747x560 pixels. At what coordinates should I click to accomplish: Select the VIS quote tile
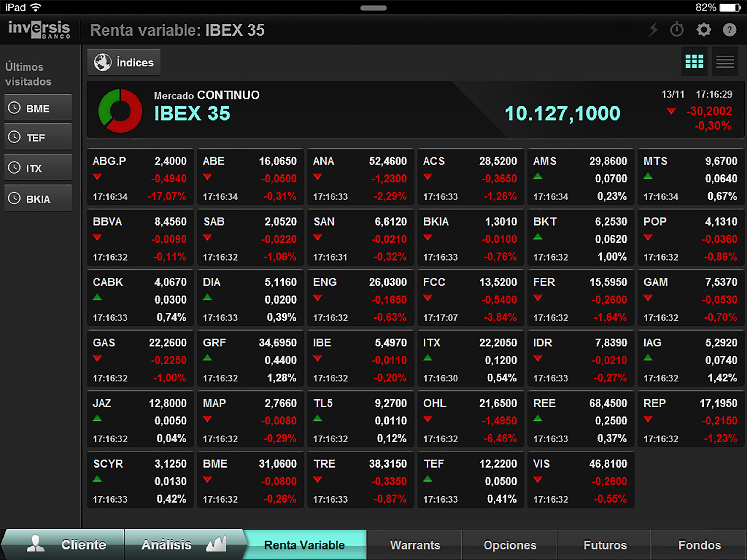[x=580, y=479]
